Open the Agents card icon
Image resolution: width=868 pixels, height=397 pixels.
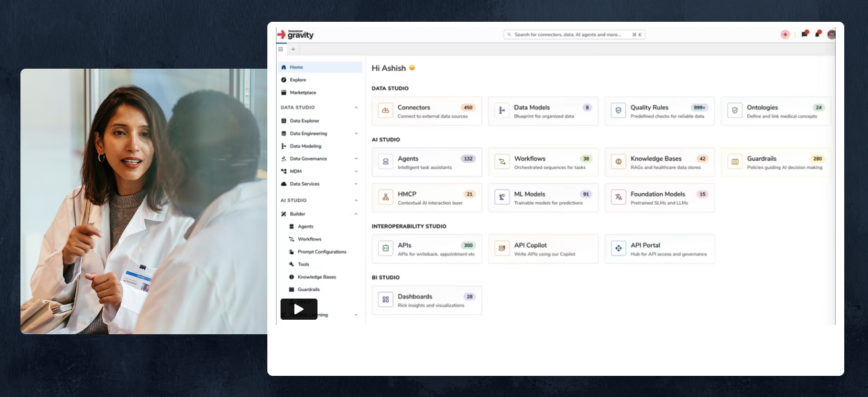coord(385,162)
